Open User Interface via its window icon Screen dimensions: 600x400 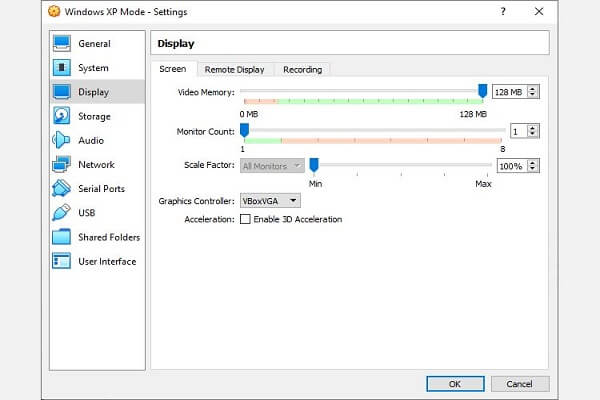62,261
